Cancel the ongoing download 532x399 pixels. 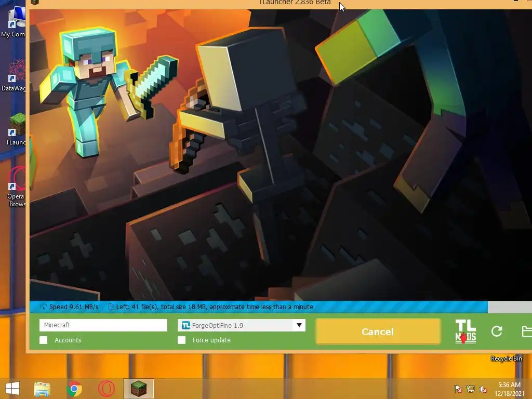378,331
